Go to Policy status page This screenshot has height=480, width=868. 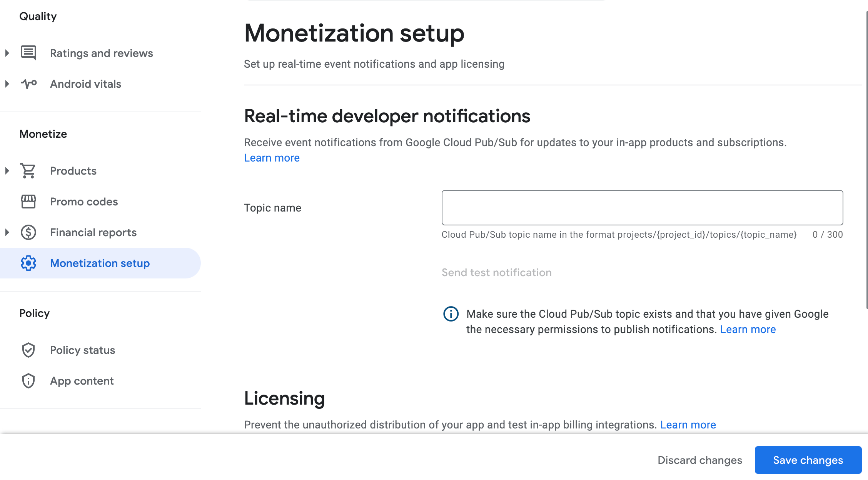pos(82,350)
